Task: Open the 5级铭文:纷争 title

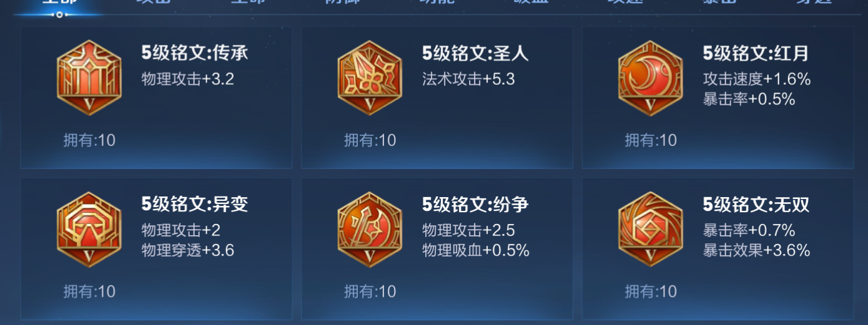Action: click(x=476, y=205)
